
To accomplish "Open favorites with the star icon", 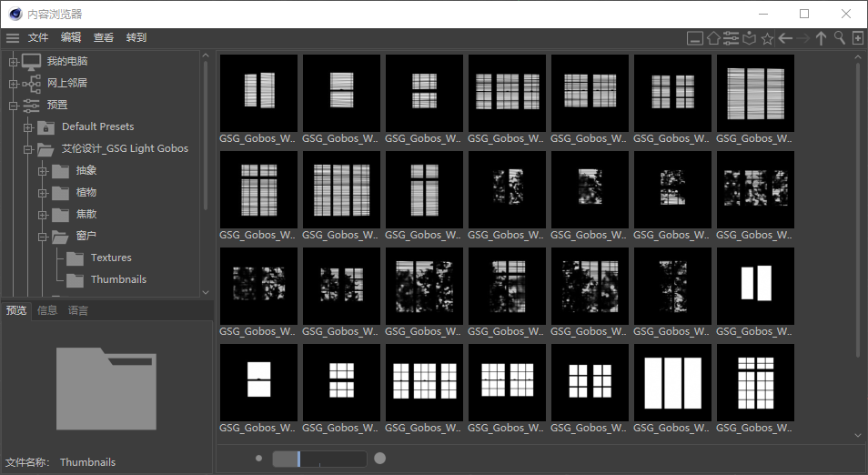I will [x=767, y=39].
